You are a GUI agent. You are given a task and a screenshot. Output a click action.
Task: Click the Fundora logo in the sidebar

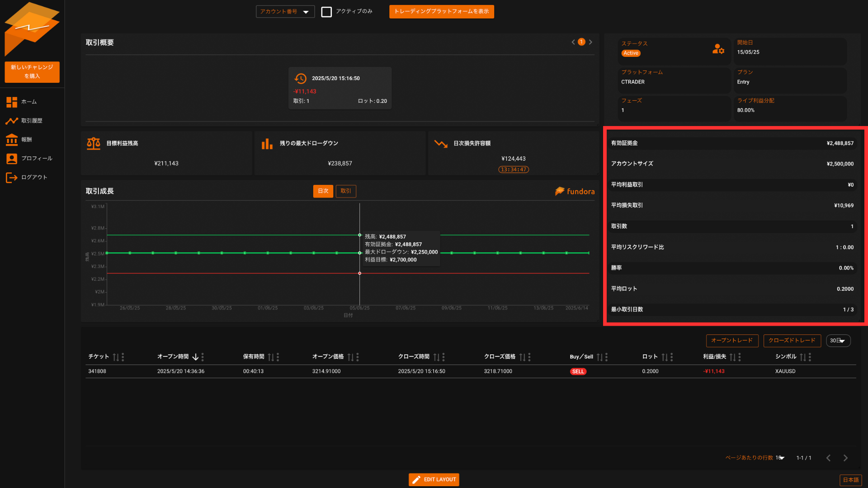(32, 29)
